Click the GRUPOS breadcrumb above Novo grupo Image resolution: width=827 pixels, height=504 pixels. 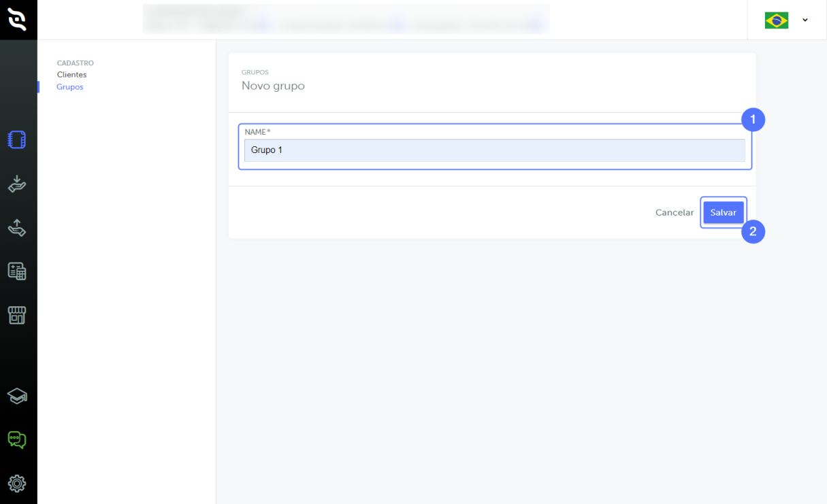(255, 72)
